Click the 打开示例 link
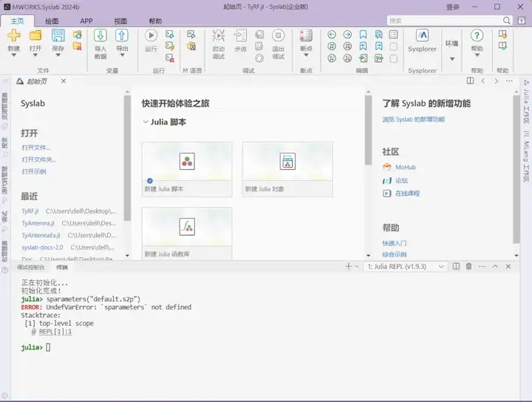Viewport: 532px width, 402px height. click(34, 171)
